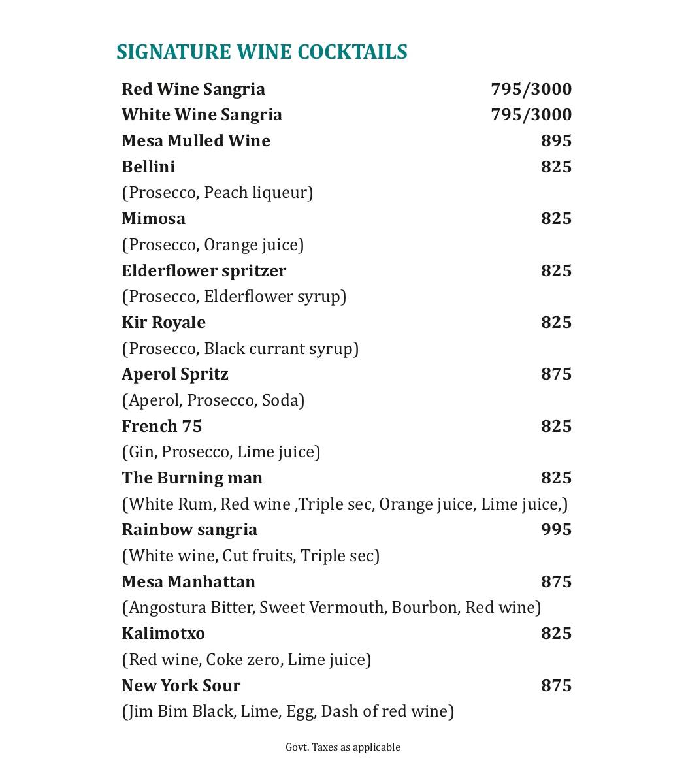This screenshot has height=784, width=686.
Task: Click the Elderflower spritzer title
Action: (204, 270)
